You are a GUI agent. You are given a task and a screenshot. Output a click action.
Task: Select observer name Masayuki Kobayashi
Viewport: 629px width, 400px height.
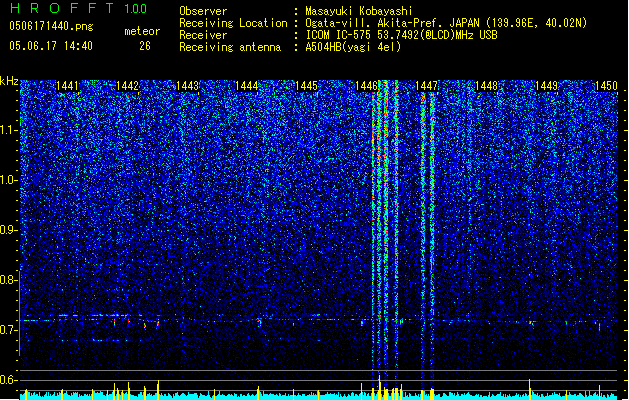pos(359,11)
